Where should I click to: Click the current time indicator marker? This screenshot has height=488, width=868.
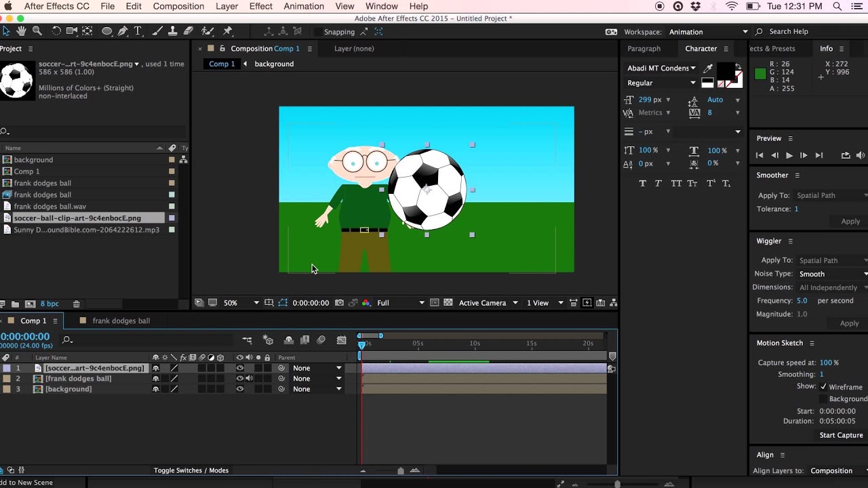(361, 344)
